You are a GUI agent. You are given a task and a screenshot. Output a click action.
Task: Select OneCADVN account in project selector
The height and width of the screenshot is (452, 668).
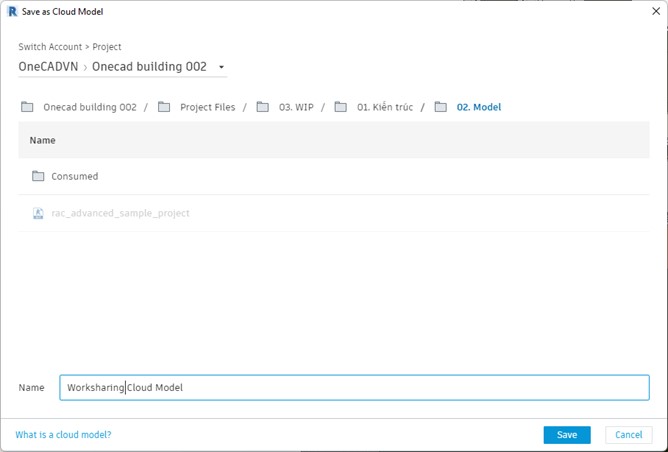[48, 66]
